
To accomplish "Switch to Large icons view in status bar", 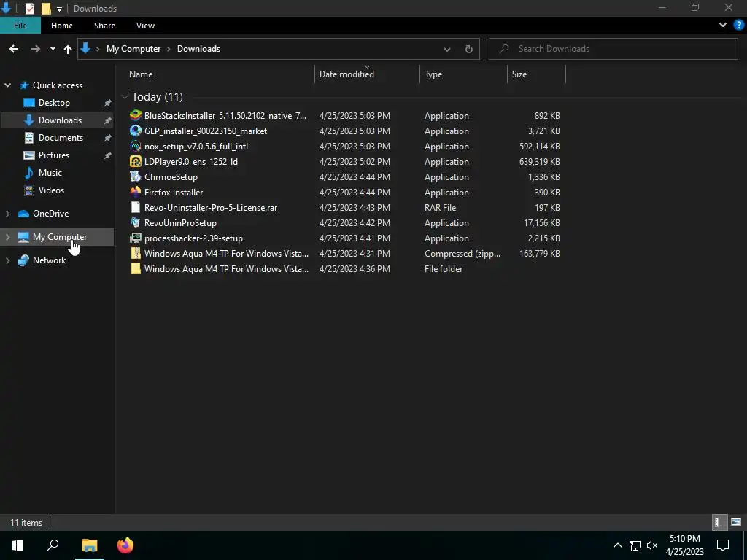I will pos(736,522).
